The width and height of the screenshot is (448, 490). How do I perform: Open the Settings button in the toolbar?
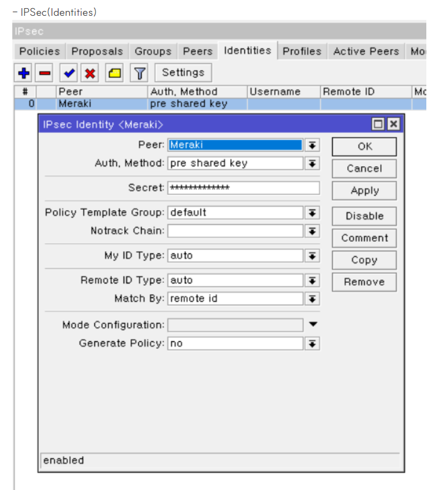point(183,73)
